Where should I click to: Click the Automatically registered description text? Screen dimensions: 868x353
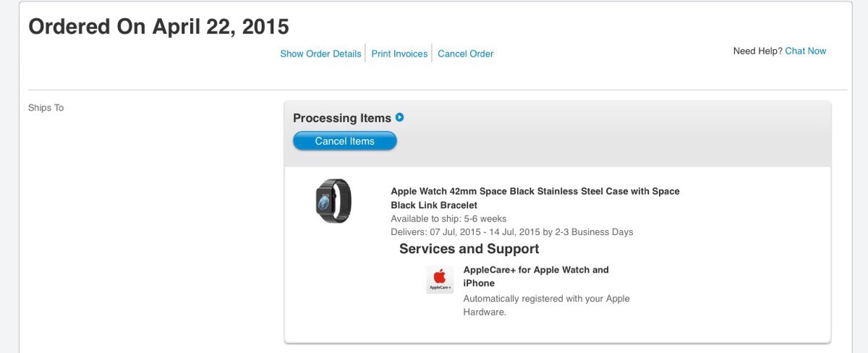click(x=546, y=299)
